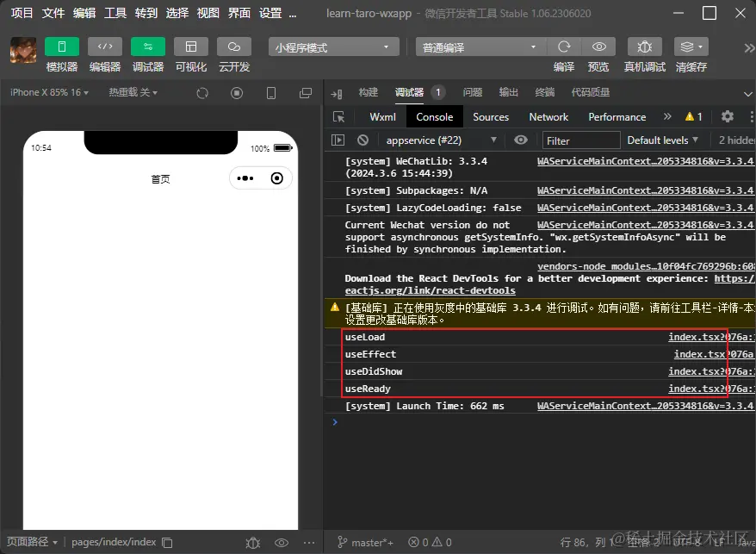
Task: Toggle the 调试器 debugger panel button
Action: pyautogui.click(x=148, y=47)
